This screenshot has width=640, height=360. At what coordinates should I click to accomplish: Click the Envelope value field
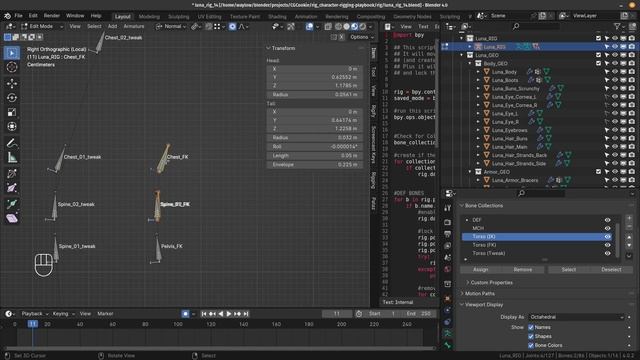coord(315,164)
